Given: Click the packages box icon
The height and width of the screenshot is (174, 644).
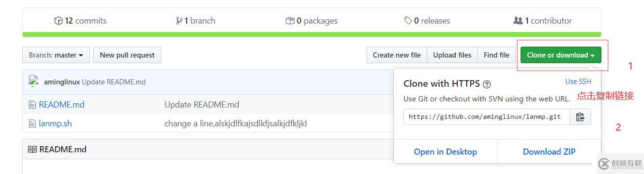Looking at the screenshot, I should 290,21.
